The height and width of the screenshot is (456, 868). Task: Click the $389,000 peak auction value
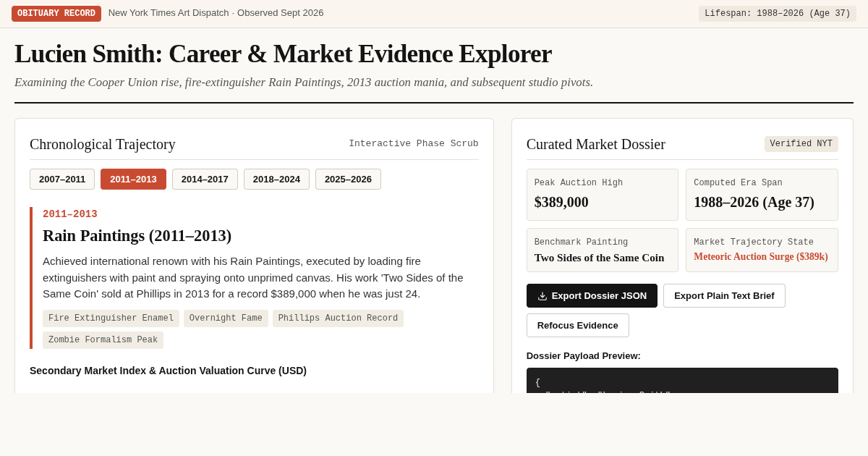561,202
